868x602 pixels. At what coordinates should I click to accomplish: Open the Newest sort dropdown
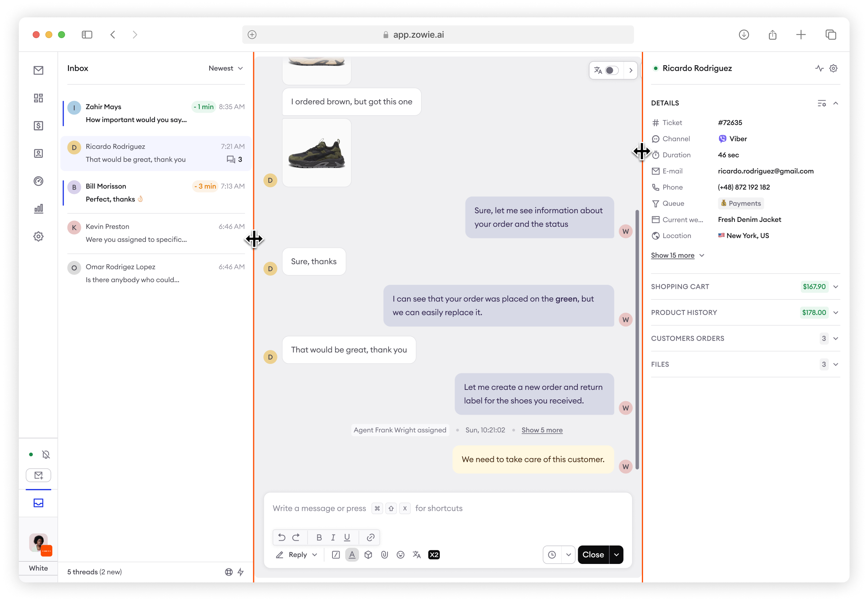point(226,68)
